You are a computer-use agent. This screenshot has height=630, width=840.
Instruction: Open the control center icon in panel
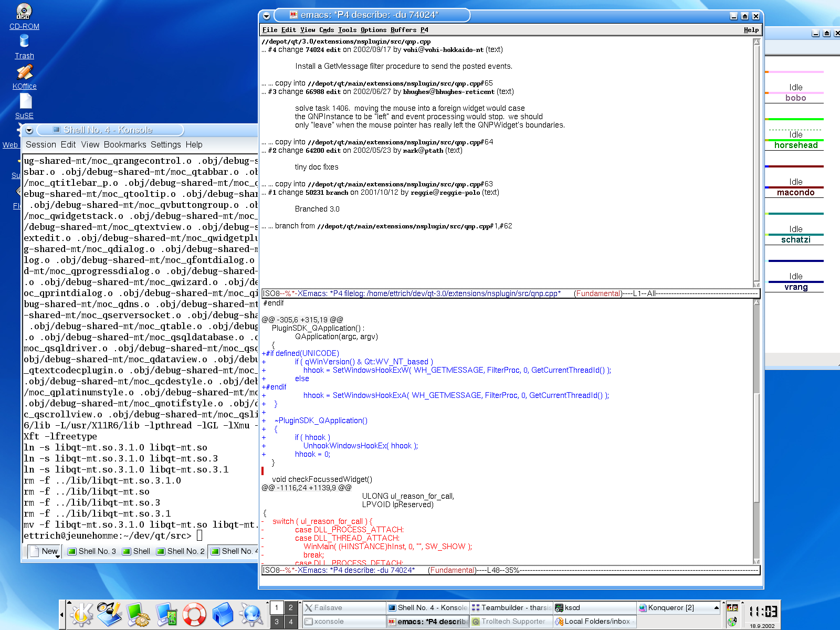click(x=166, y=614)
